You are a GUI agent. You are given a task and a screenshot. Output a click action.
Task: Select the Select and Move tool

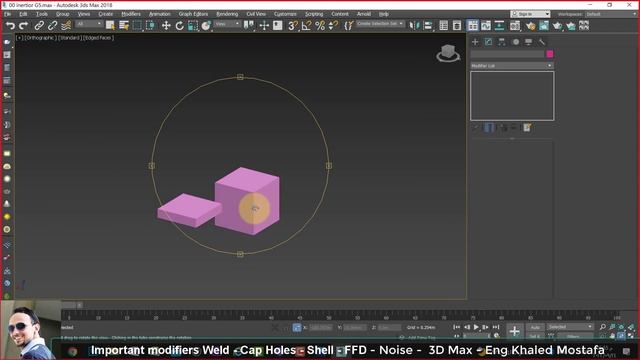pyautogui.click(x=166, y=26)
